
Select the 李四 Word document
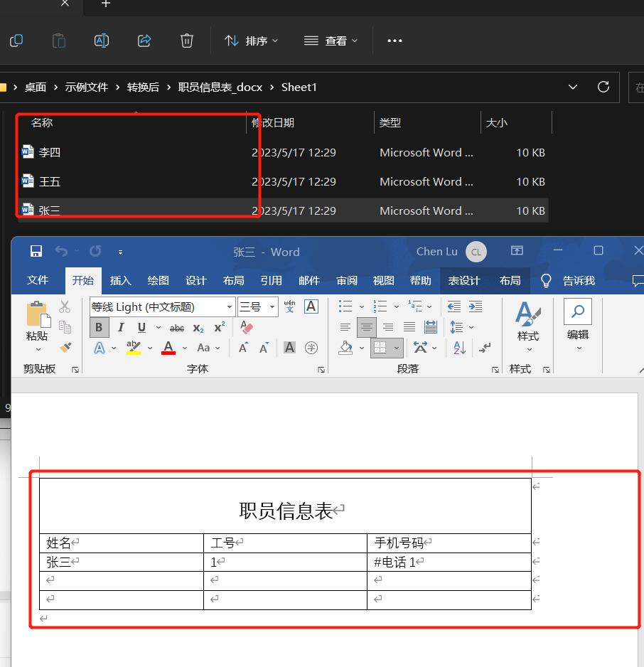pos(50,151)
